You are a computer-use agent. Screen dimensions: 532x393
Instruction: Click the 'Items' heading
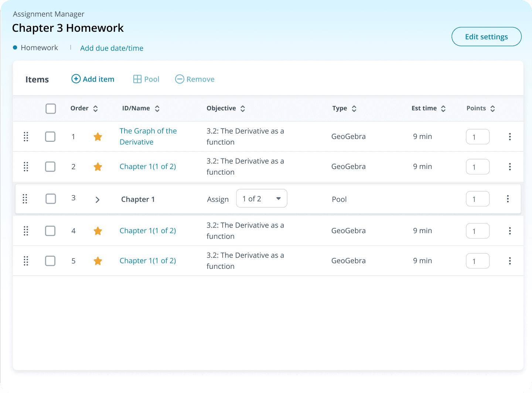pyautogui.click(x=37, y=79)
